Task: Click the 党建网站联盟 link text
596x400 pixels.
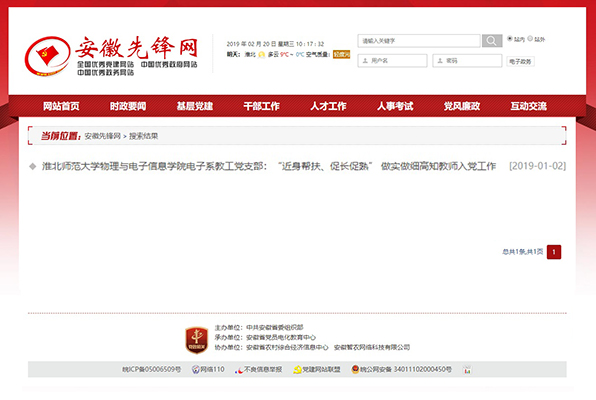Action: coord(321,370)
